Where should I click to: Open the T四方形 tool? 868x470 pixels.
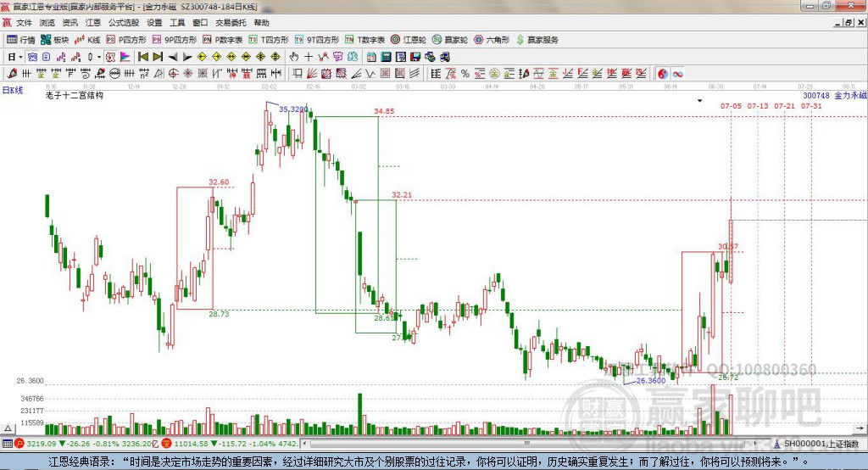269,40
